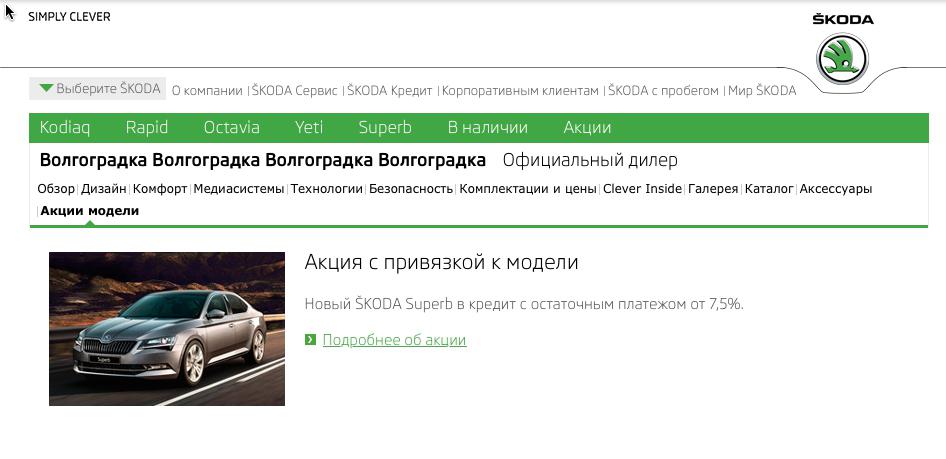This screenshot has width=946, height=459.
Task: Select the Rapid model tab
Action: pos(147,127)
